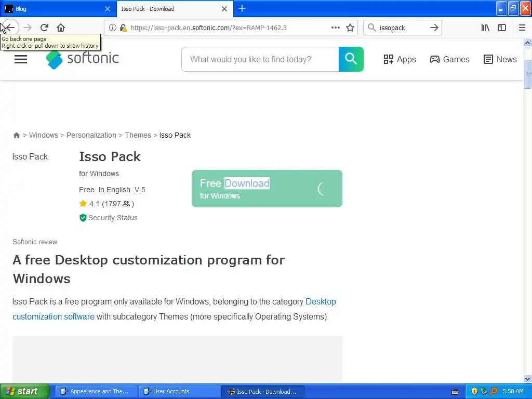The image size is (532, 399).
Task: Show site information icon in address bar
Action: pyautogui.click(x=113, y=28)
